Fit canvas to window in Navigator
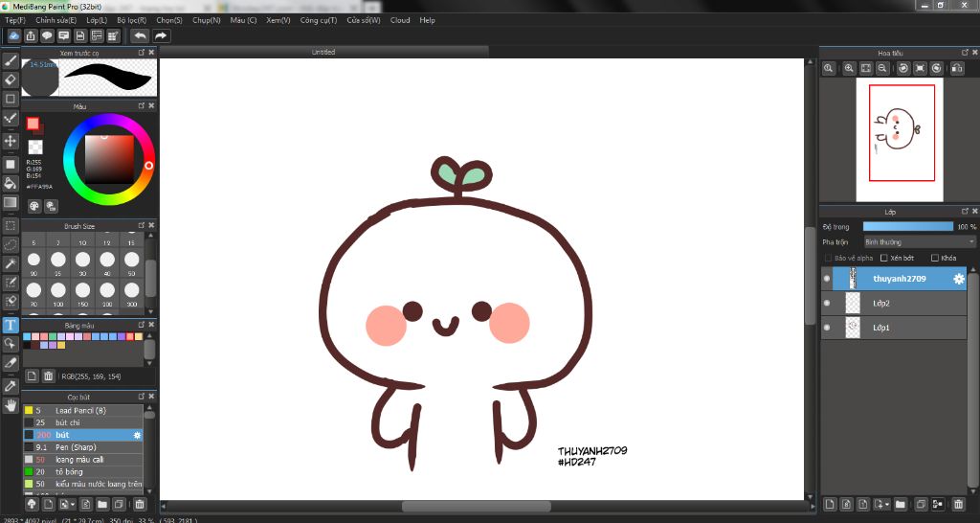 pos(865,68)
